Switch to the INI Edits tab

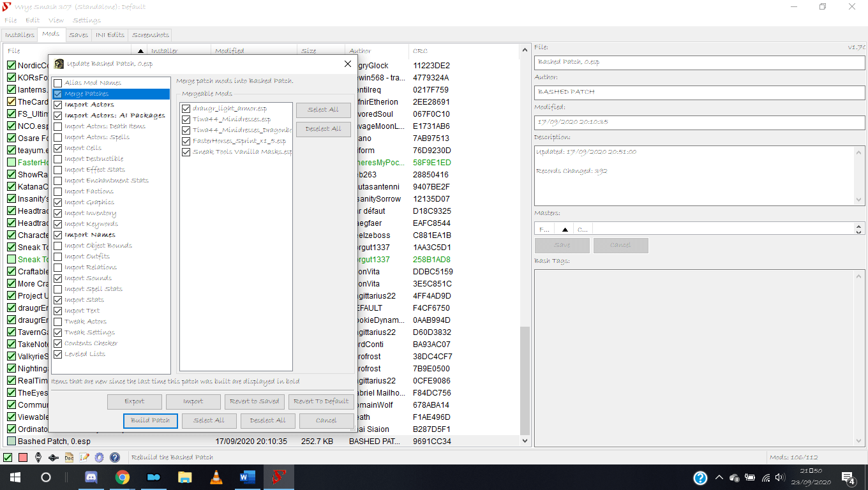click(x=110, y=35)
